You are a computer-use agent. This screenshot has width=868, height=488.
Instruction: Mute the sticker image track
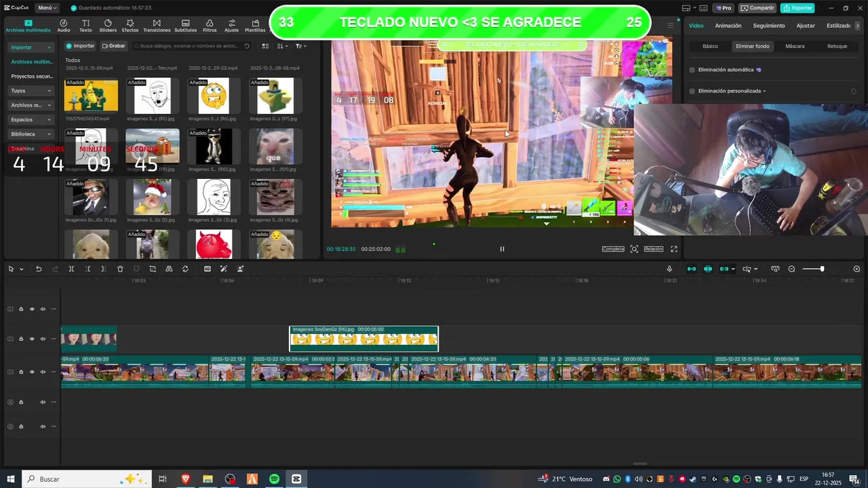[43, 339]
